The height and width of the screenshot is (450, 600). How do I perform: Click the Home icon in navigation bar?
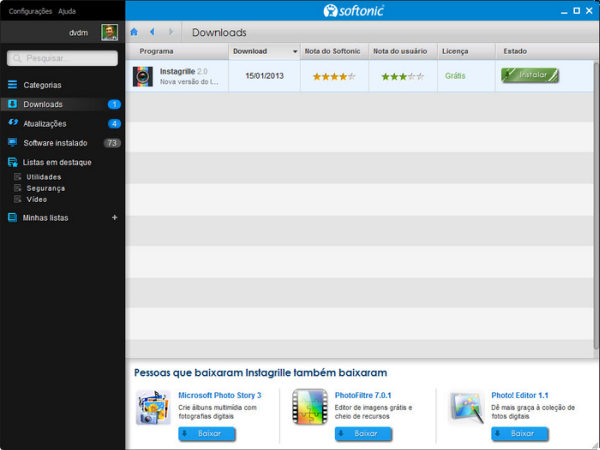pyautogui.click(x=134, y=32)
